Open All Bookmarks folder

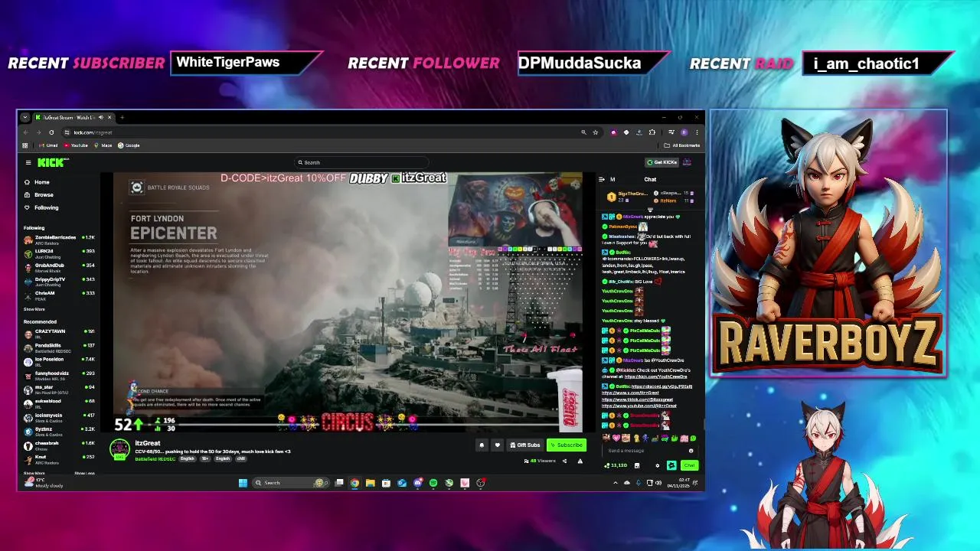pos(682,145)
